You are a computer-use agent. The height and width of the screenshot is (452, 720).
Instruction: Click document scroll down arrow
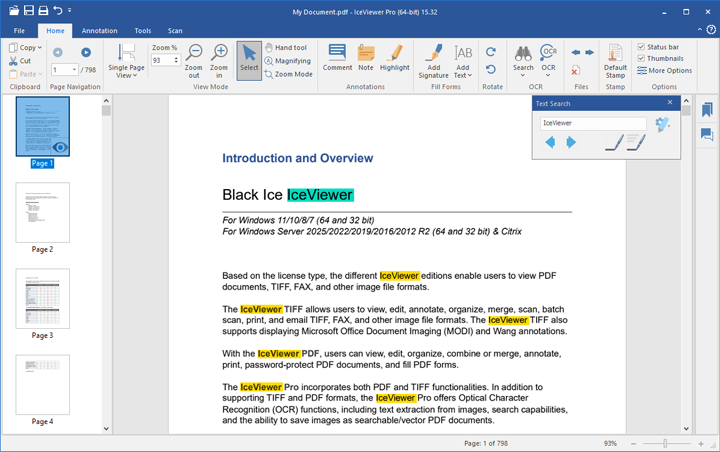coord(686,429)
